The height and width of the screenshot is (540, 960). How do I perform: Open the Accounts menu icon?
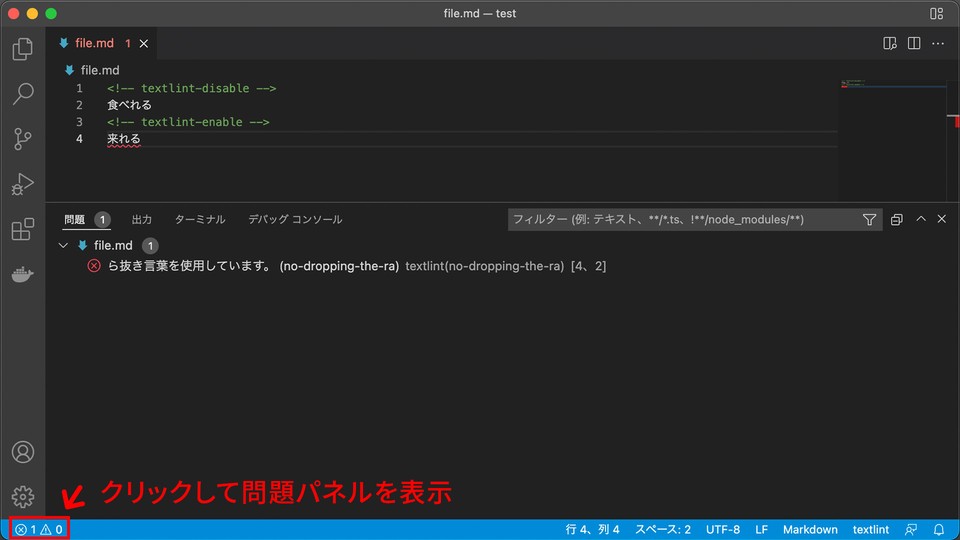[23, 452]
